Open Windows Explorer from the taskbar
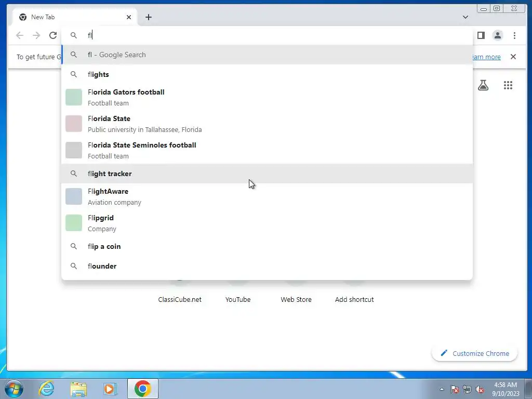 click(78, 389)
